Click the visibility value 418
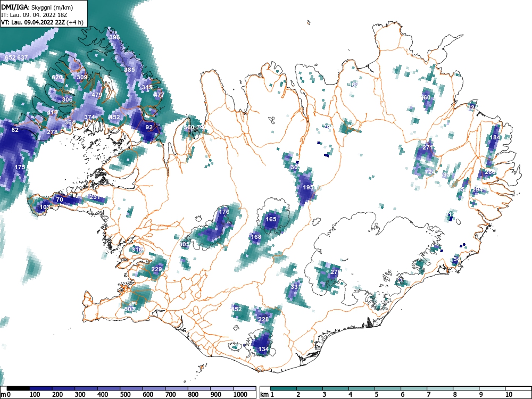This screenshot has width=532, height=399. (52, 112)
